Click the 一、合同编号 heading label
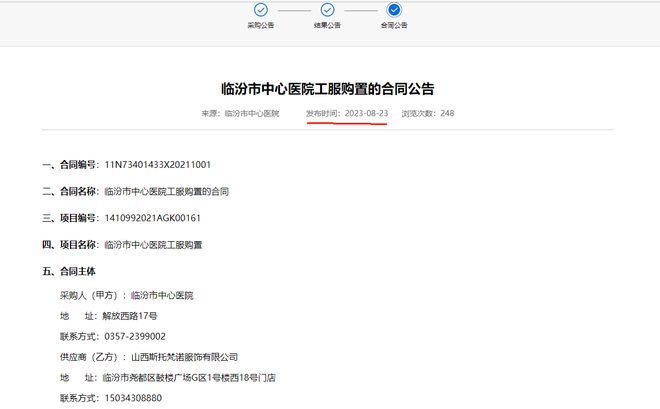The width and height of the screenshot is (660, 409). tap(70, 165)
